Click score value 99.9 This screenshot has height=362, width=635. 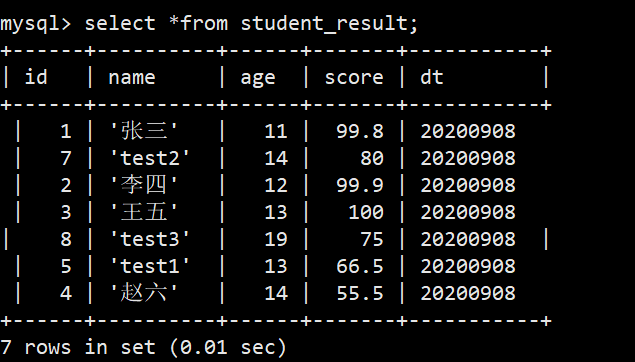coord(360,185)
